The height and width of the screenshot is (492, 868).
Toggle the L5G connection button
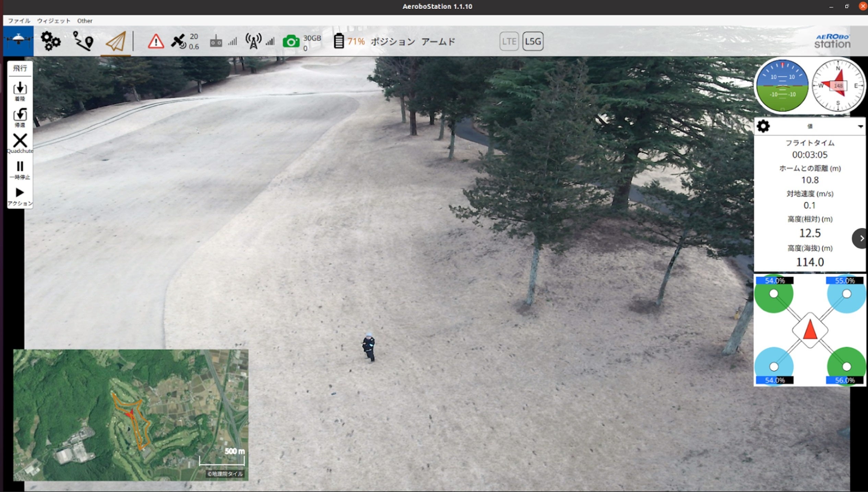[x=533, y=41]
